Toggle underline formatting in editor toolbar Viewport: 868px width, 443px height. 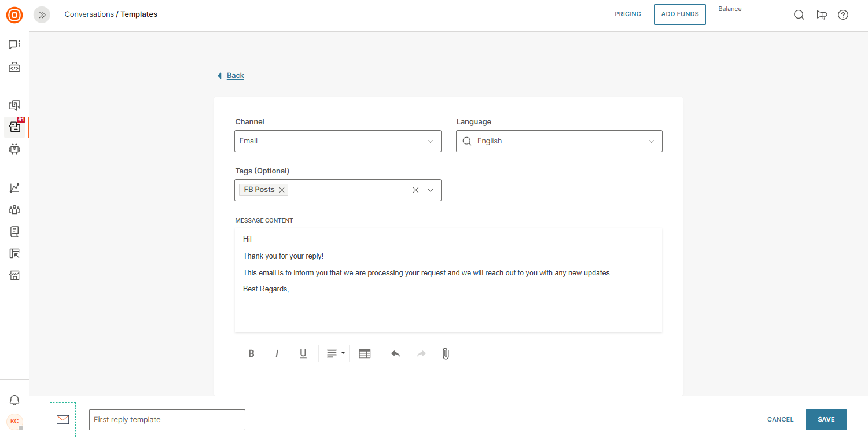303,354
